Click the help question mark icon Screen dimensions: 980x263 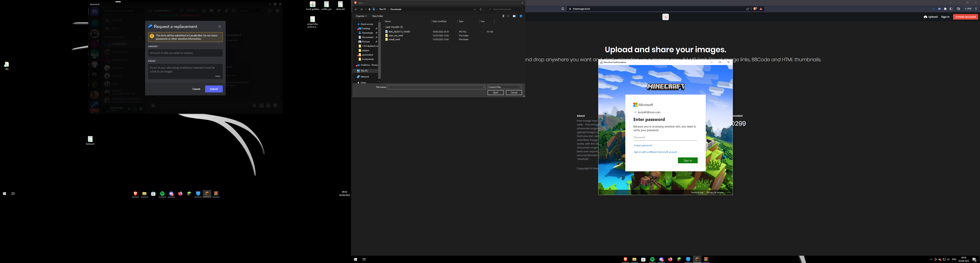click(521, 16)
